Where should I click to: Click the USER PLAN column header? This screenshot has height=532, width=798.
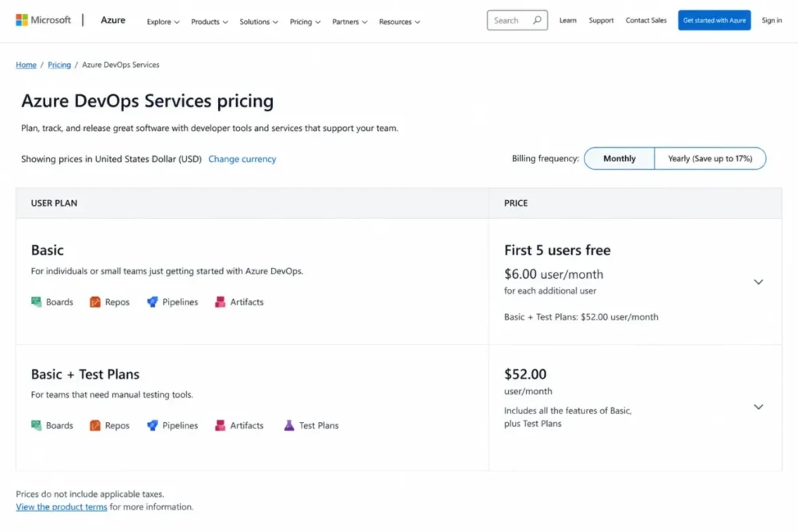click(x=54, y=203)
